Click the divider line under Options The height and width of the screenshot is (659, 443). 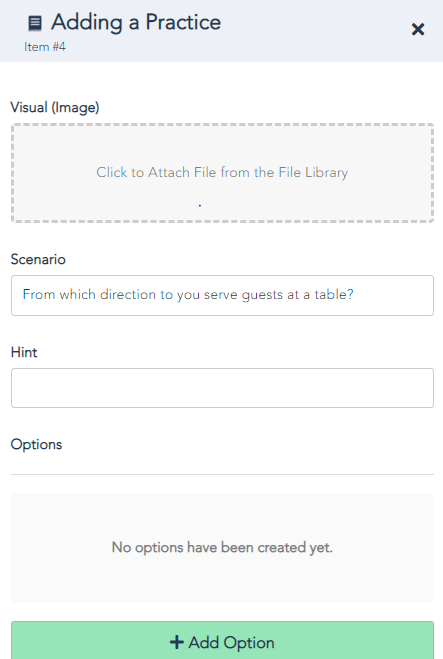point(222,474)
